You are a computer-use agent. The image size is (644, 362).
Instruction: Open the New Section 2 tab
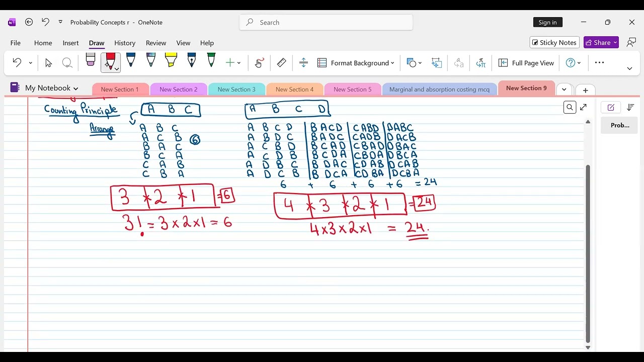[179, 89]
